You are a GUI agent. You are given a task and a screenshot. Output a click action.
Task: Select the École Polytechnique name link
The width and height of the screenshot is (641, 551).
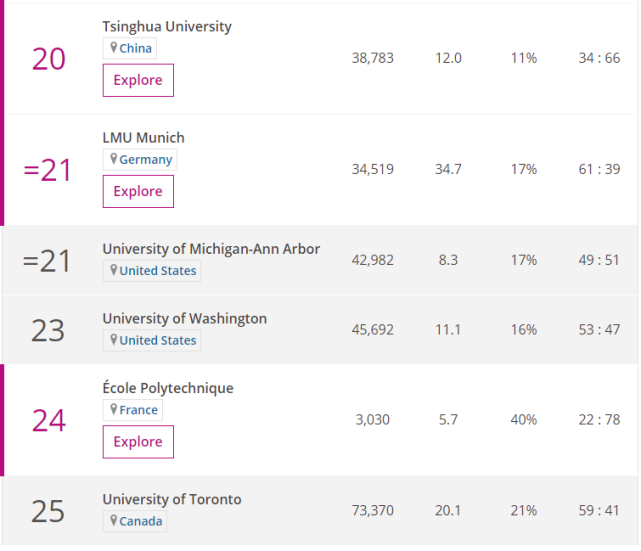coord(167,388)
